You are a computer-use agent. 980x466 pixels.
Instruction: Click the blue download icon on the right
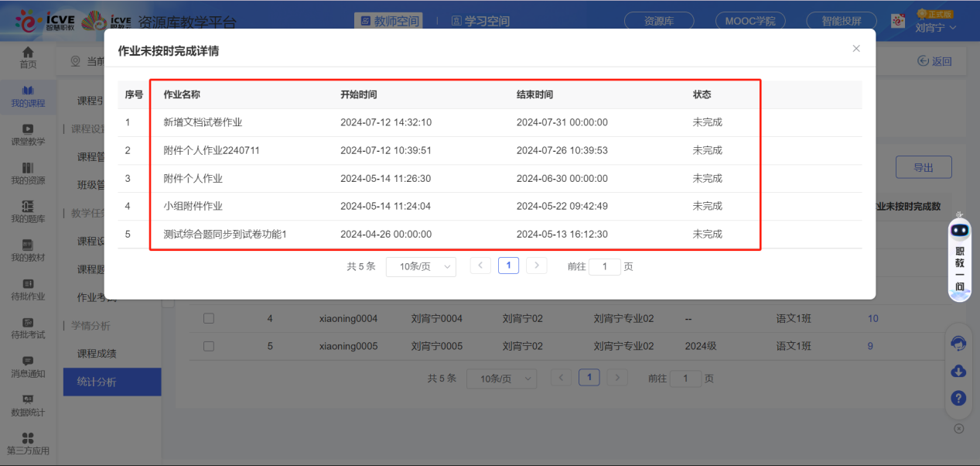[958, 371]
